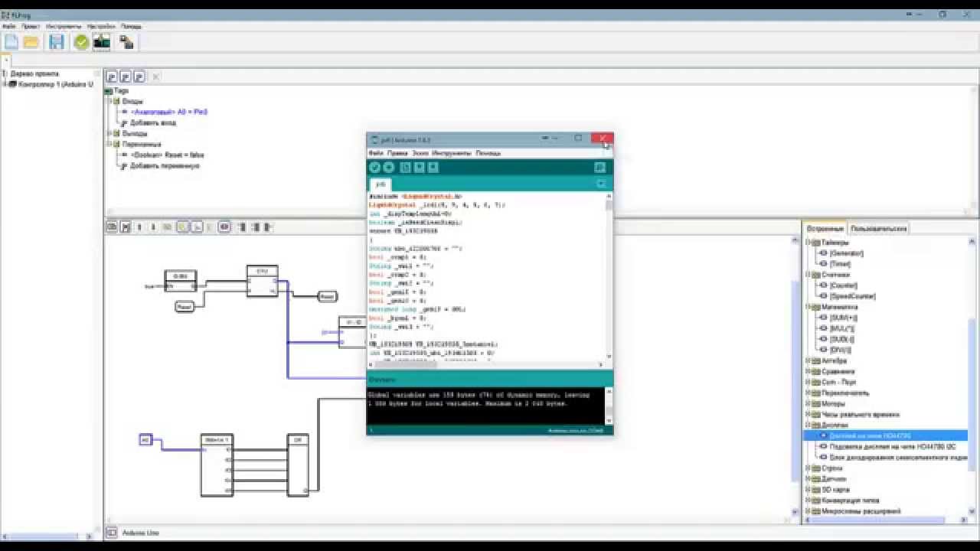
Task: Click the Save sketch icon in Arduino toolbar
Action: click(433, 168)
